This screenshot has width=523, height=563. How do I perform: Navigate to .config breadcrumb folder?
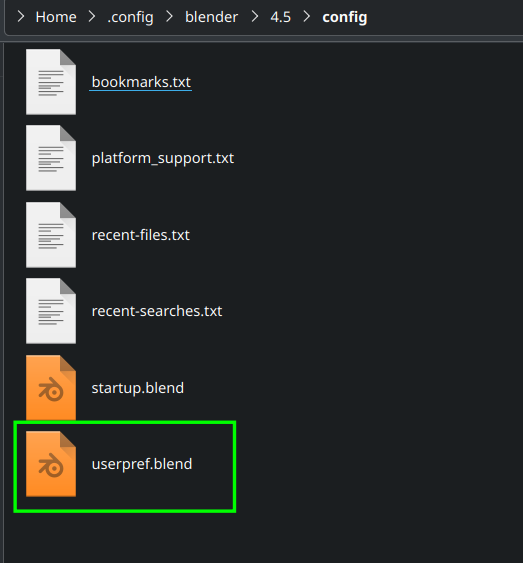(x=130, y=17)
